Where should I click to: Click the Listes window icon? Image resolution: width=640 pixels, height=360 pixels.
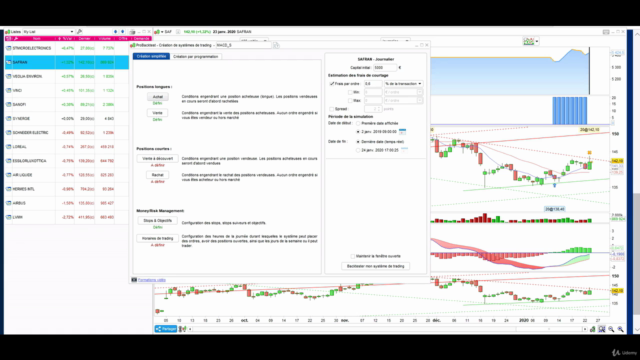pyautogui.click(x=8, y=31)
